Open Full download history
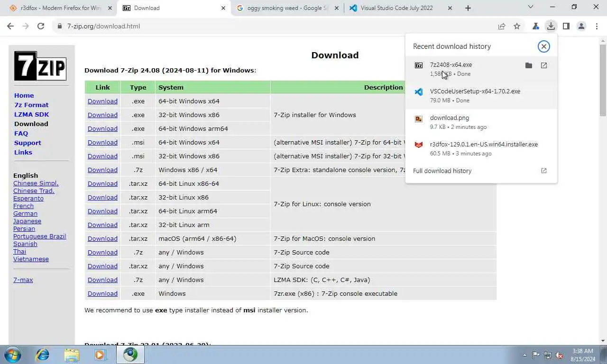The image size is (607, 364). click(x=442, y=171)
